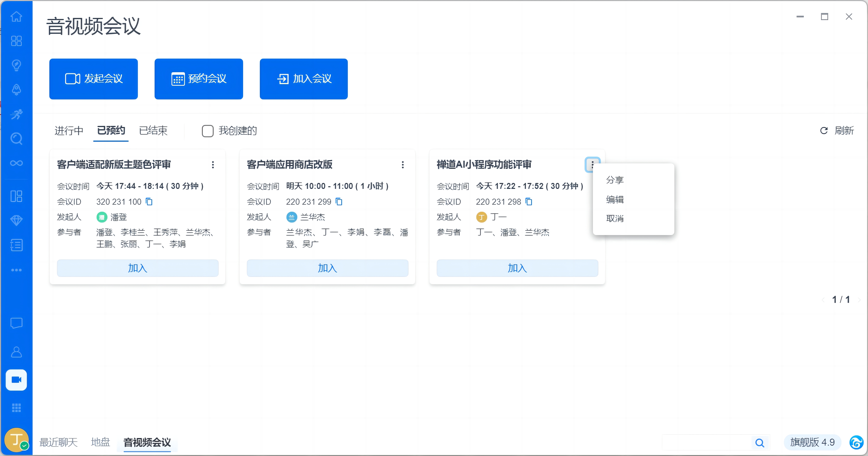Click the video camera sidebar icon
This screenshot has width=868, height=456.
pos(16,380)
